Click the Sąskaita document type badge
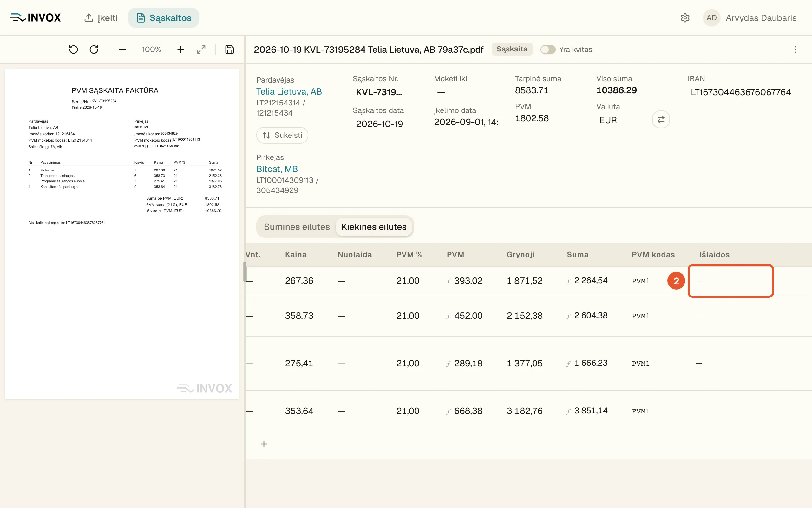The height and width of the screenshot is (508, 812). (x=512, y=49)
